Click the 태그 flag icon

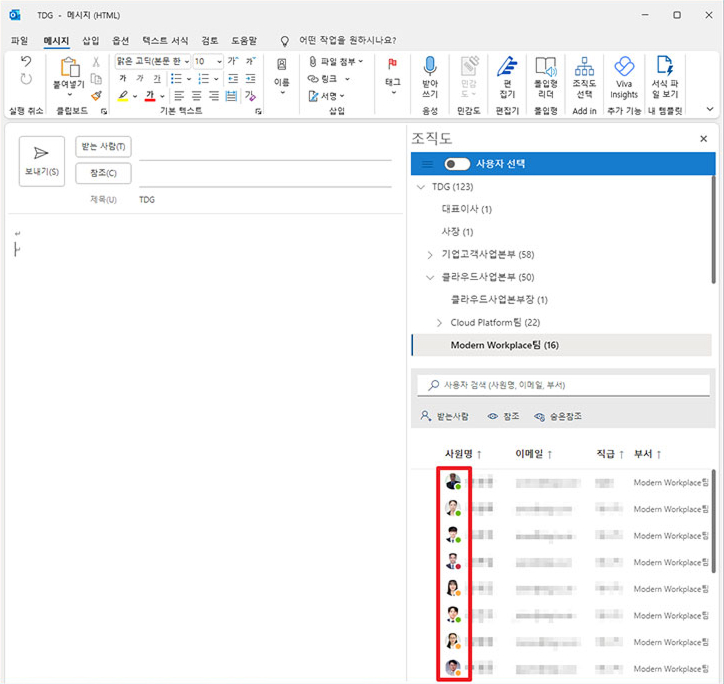tap(392, 64)
